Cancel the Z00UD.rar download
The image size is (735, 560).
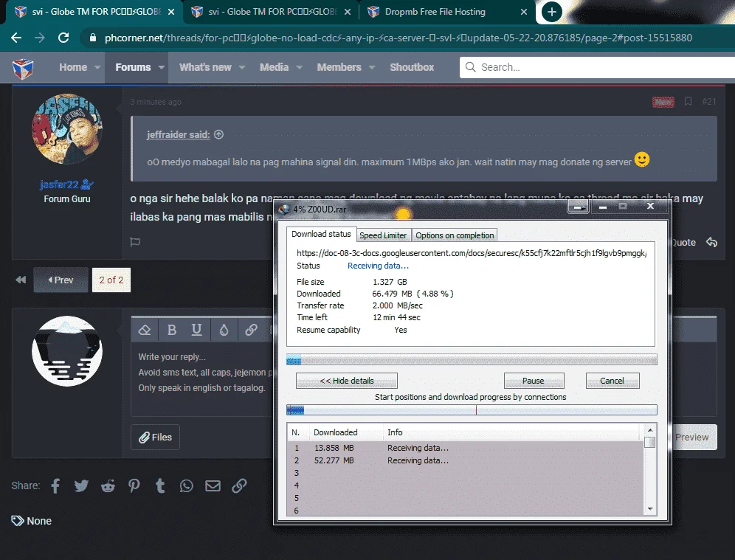click(x=612, y=381)
